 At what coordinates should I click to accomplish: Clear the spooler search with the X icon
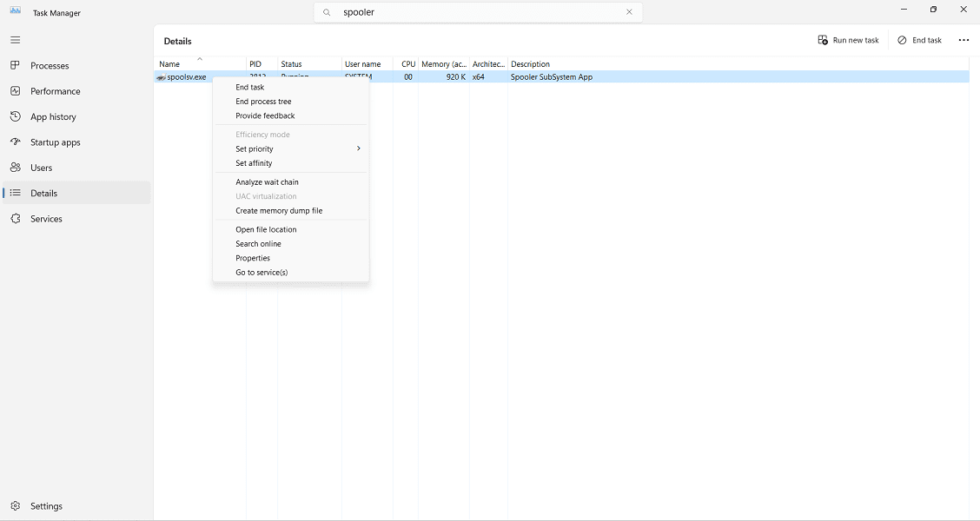[x=629, y=12]
